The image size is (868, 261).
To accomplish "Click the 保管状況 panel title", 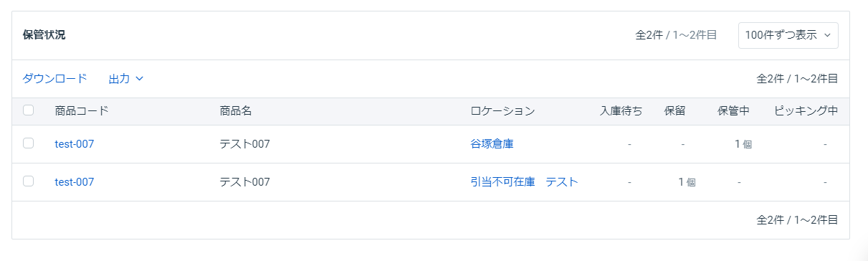I will pos(44,34).
